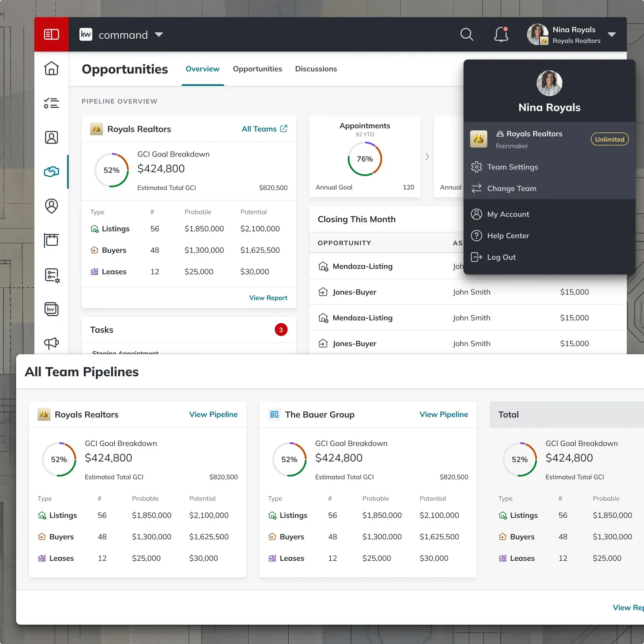Open View Report link in Royals Realtors card
This screenshot has height=644, width=644.
click(268, 298)
